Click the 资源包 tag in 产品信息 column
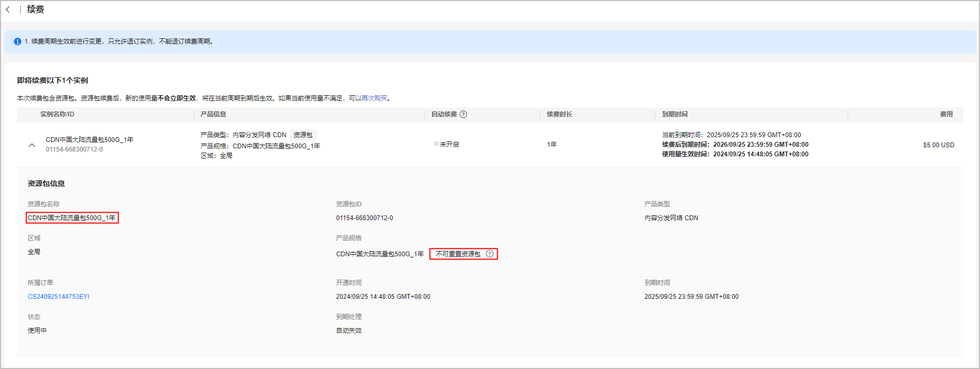The image size is (980, 369). coord(303,135)
